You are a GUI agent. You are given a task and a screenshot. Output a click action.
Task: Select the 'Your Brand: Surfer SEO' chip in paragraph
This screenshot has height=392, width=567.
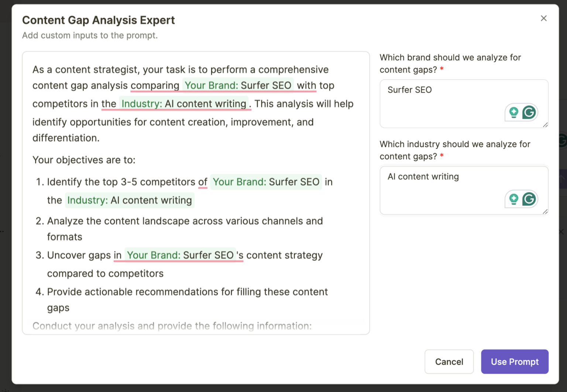click(x=238, y=85)
